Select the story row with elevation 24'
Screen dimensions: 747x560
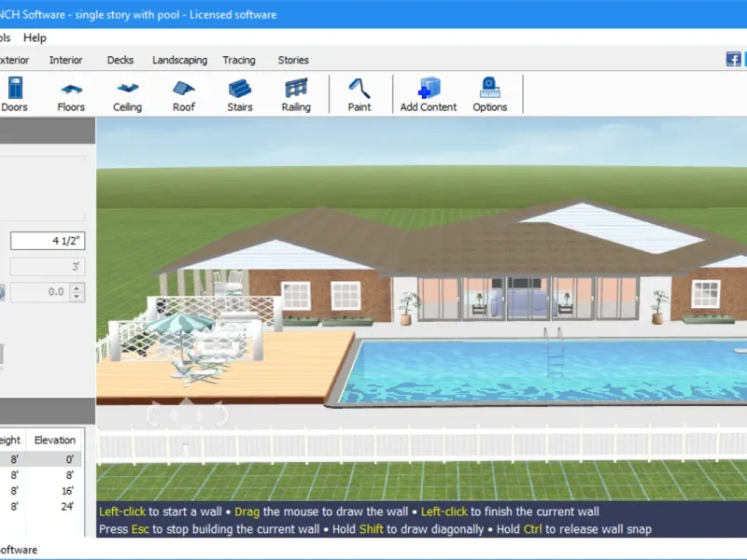click(40, 506)
